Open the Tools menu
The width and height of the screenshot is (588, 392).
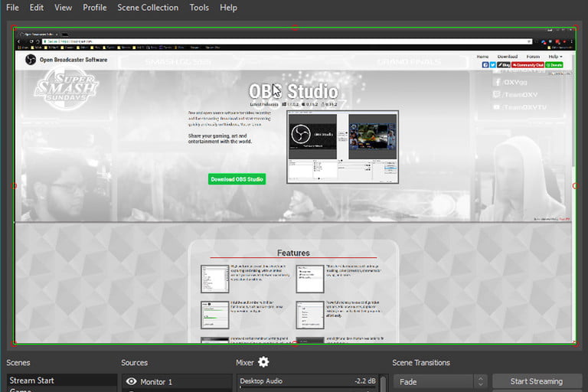click(x=199, y=8)
